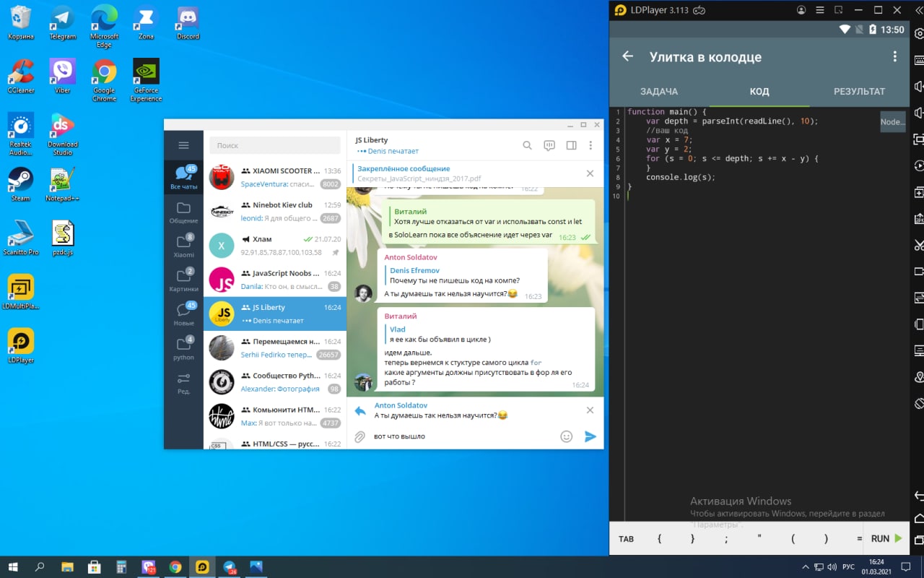Insert an equals sign from the code toolbar
924x578 pixels.
pos(859,538)
